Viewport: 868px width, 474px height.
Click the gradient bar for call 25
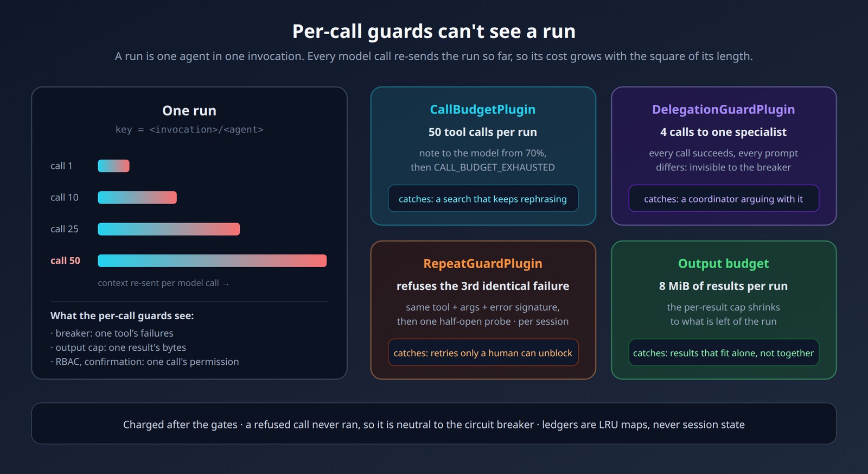pos(169,229)
